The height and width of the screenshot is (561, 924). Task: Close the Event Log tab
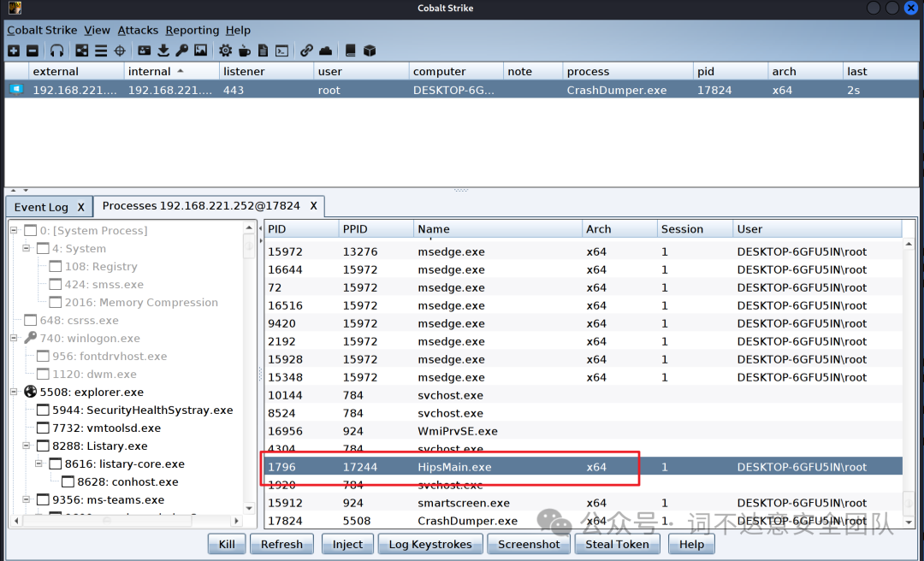(x=81, y=207)
